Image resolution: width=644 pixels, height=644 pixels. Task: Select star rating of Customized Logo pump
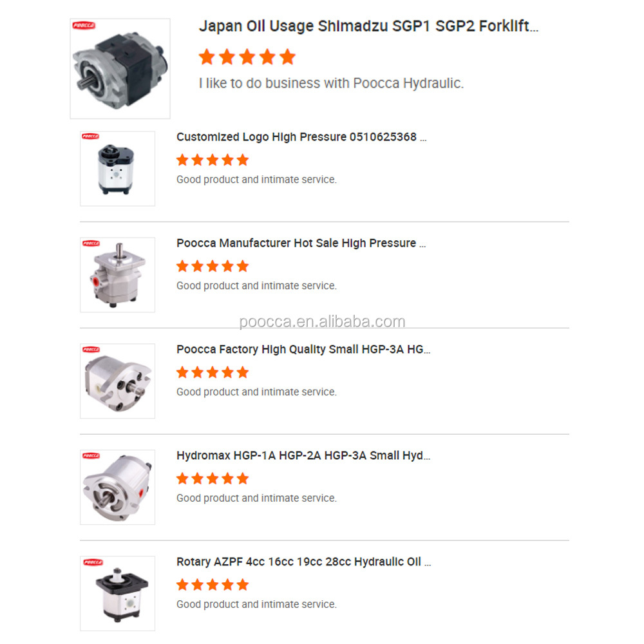coord(213,160)
